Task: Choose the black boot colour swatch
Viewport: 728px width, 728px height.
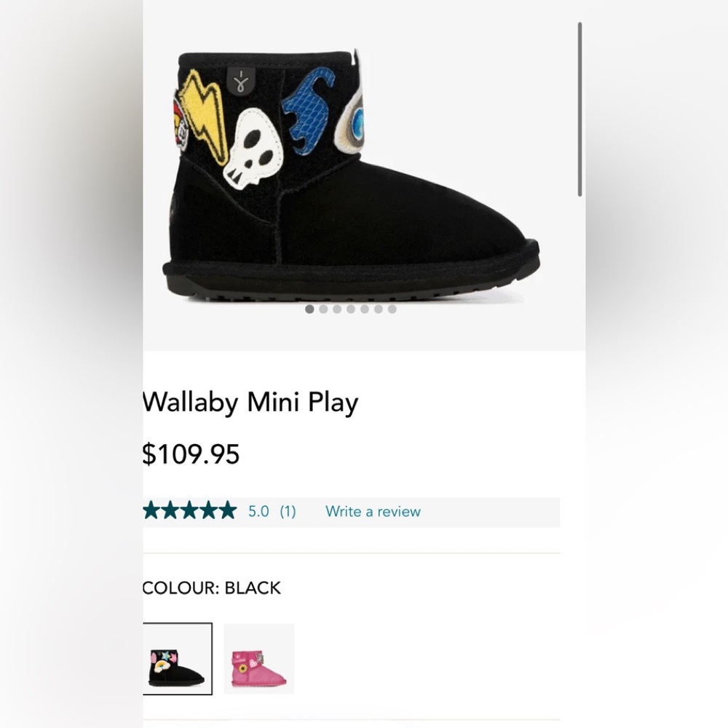Action: (x=177, y=658)
